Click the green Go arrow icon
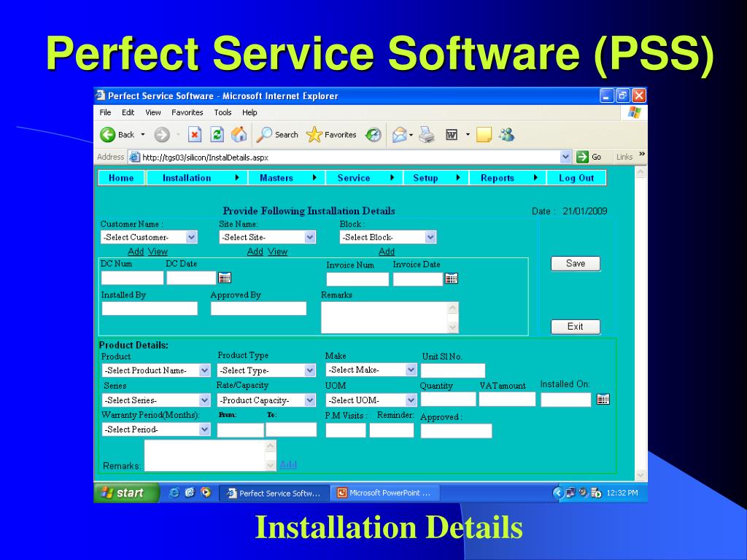Screen dimensions: 747x560 pyautogui.click(x=582, y=157)
